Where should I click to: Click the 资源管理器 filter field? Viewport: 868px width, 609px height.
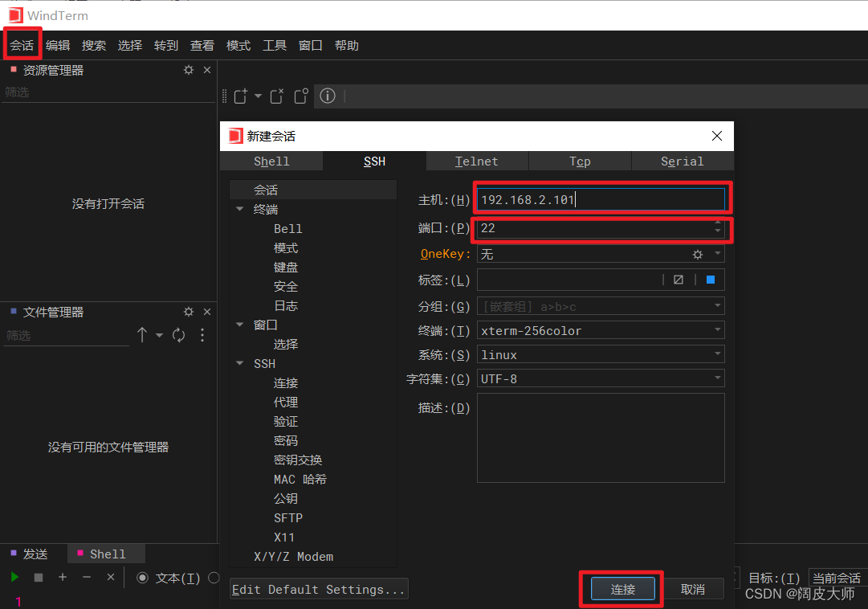pyautogui.click(x=108, y=92)
